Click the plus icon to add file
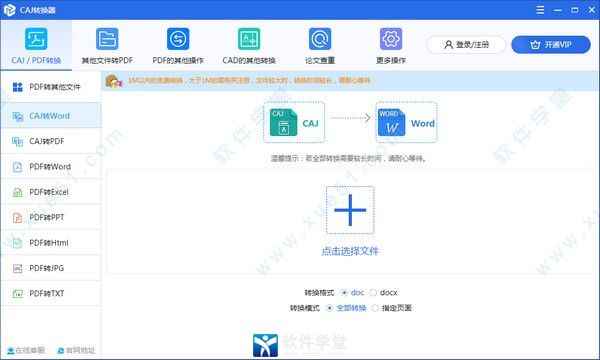The image size is (600, 360). [x=350, y=210]
